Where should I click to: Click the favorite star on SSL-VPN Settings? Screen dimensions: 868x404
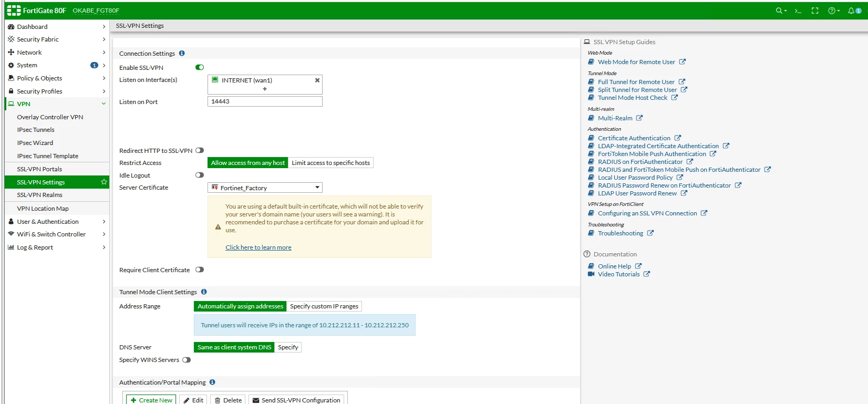click(x=104, y=182)
